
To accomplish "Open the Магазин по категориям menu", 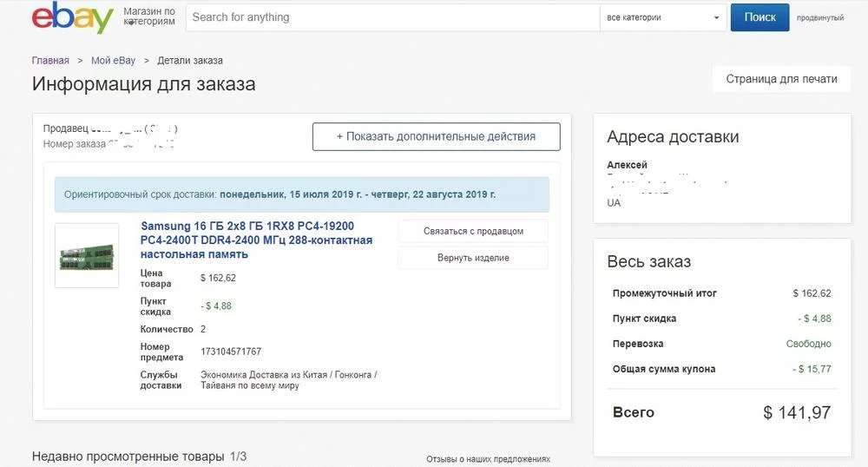I will tap(149, 16).
